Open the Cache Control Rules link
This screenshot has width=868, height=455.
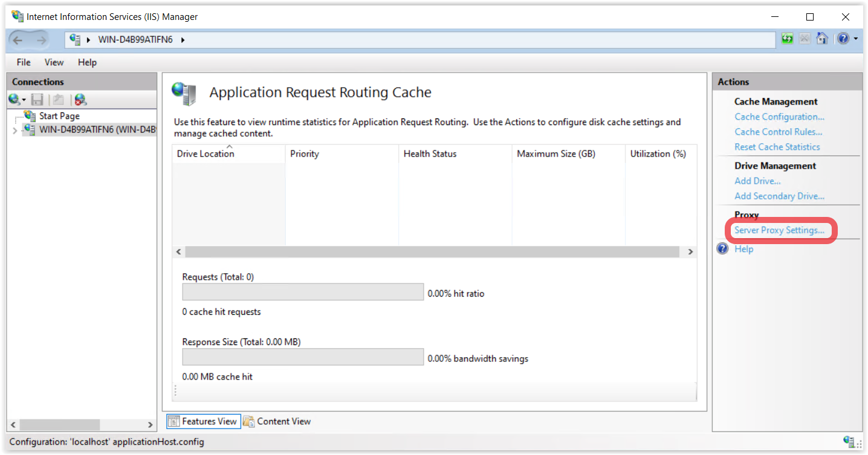click(x=779, y=132)
